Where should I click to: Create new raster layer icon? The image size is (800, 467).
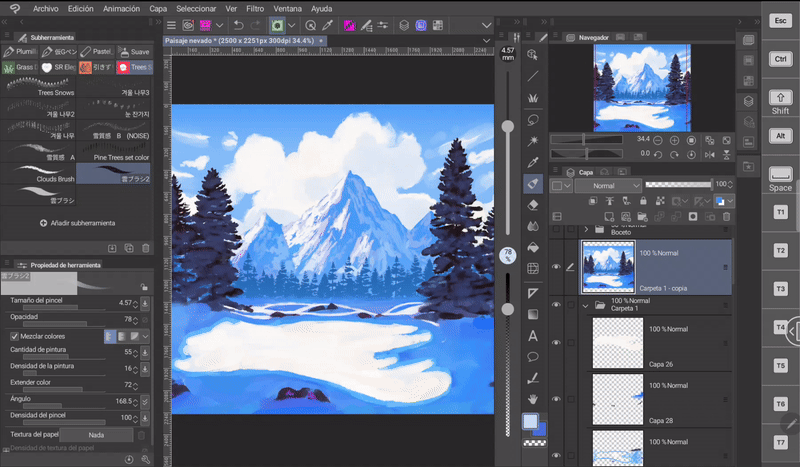click(609, 217)
